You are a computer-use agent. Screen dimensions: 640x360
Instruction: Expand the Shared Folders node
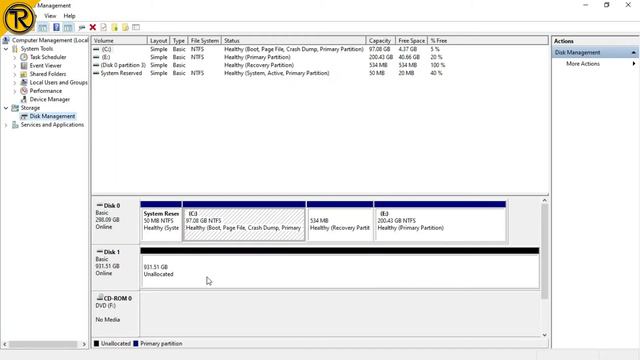[x=15, y=74]
